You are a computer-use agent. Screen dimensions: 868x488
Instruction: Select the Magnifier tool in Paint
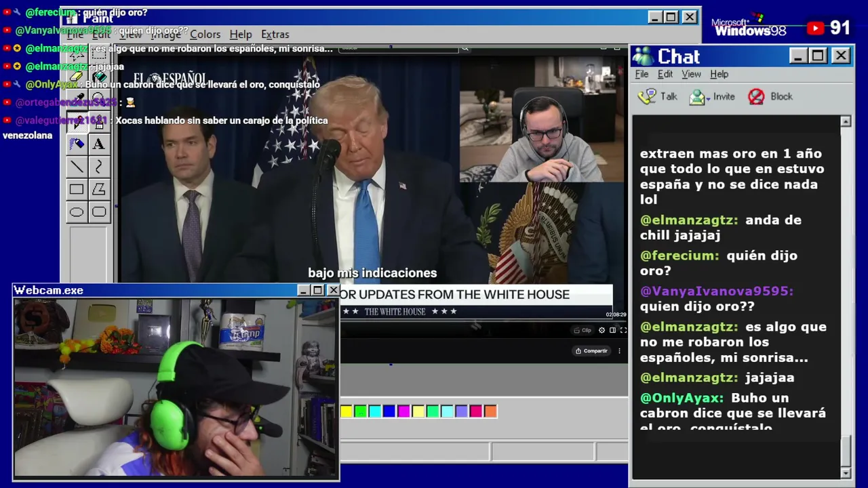tap(99, 100)
